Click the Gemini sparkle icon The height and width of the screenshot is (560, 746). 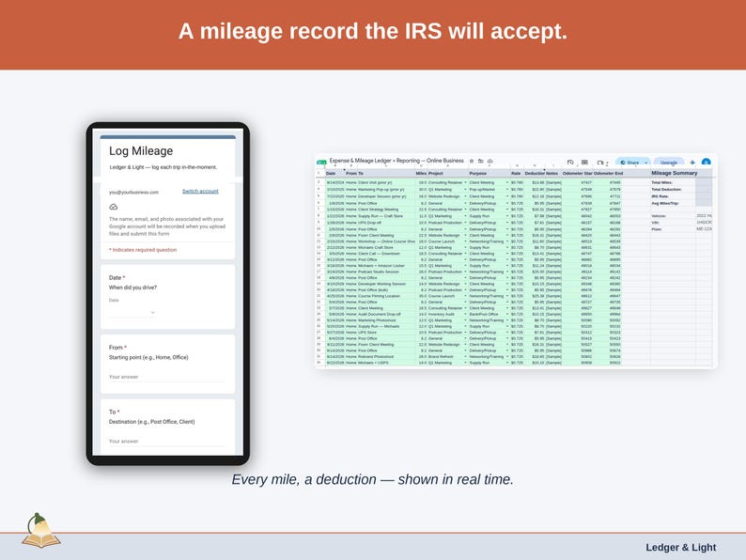coord(692,163)
